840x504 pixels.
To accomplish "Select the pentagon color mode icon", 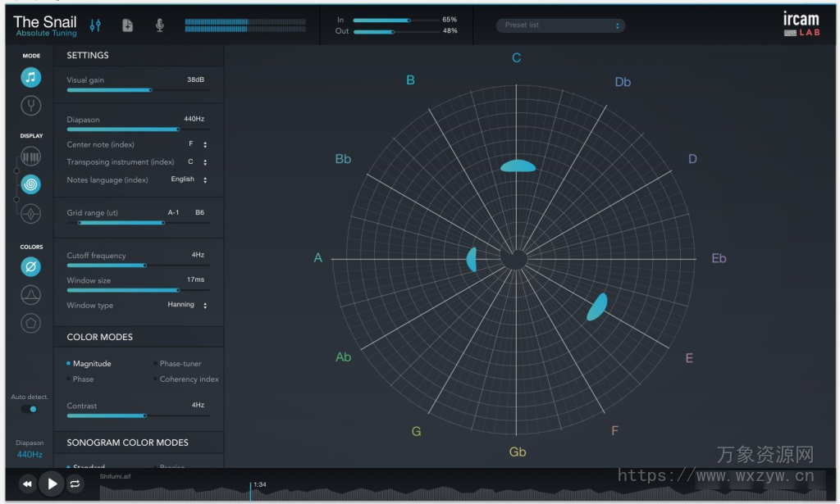I will tap(30, 323).
